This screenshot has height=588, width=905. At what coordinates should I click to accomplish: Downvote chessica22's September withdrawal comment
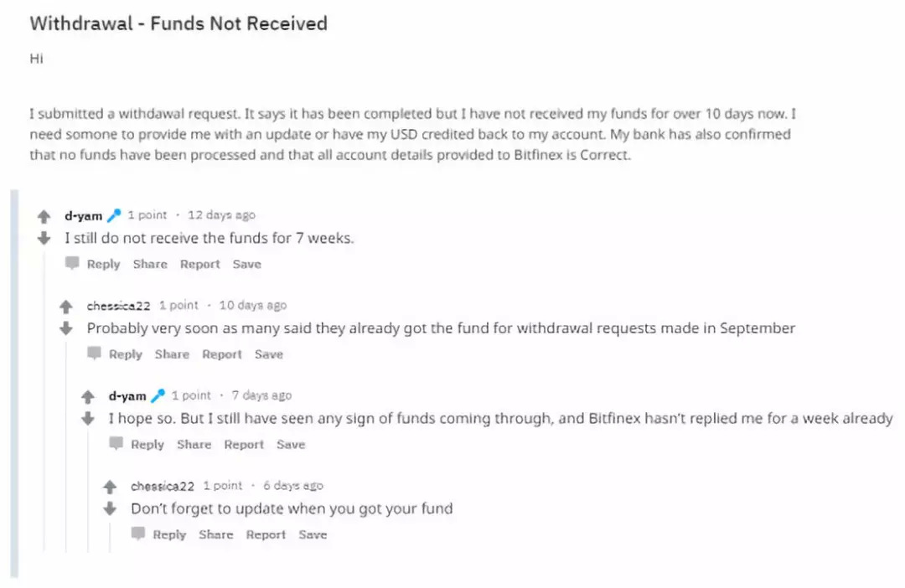tap(66, 328)
